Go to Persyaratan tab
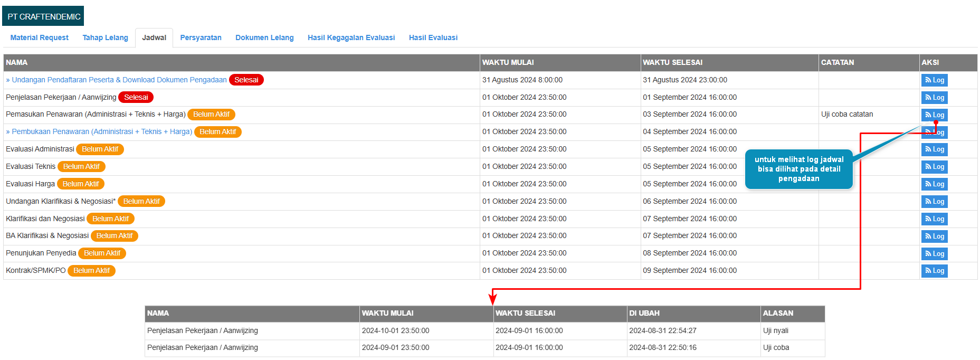Viewport: 980px width, 360px height. [x=201, y=37]
